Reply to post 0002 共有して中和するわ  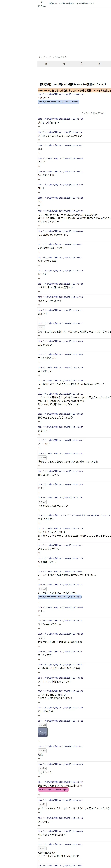39,127
